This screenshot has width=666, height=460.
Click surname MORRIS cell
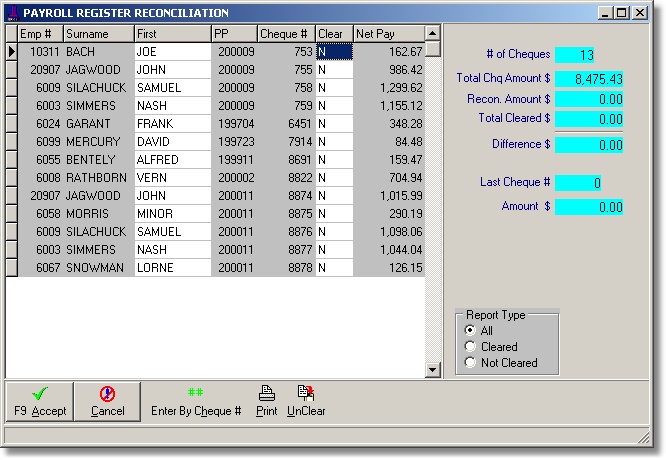(99, 214)
